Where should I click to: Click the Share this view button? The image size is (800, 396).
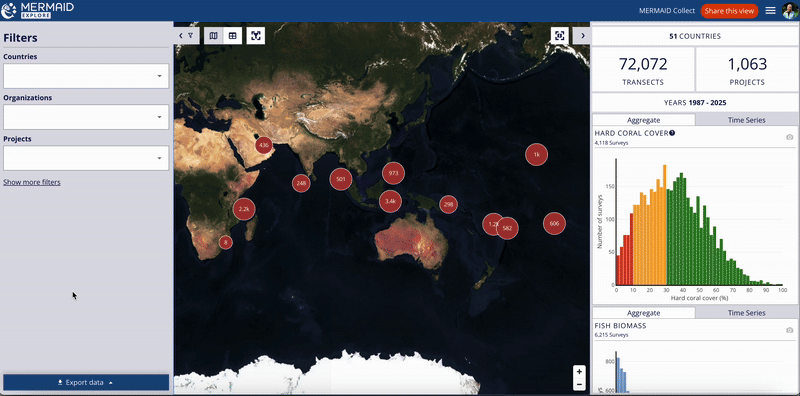729,11
